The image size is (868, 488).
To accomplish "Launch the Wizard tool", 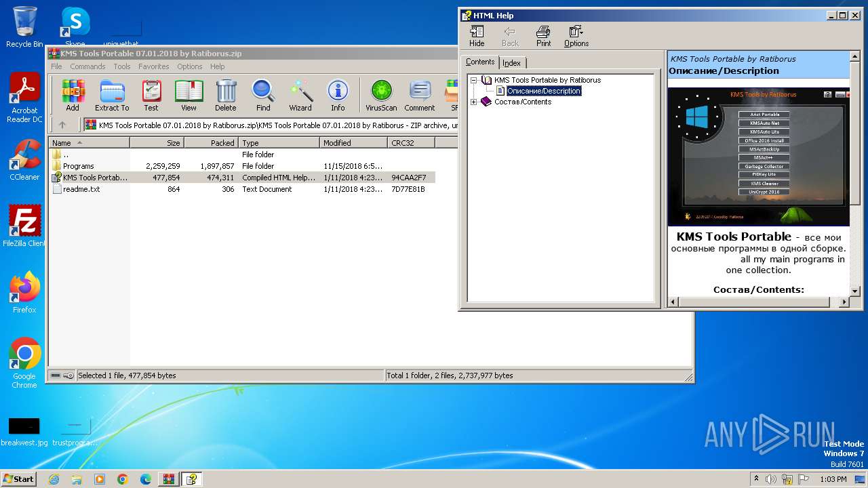I will (x=300, y=96).
